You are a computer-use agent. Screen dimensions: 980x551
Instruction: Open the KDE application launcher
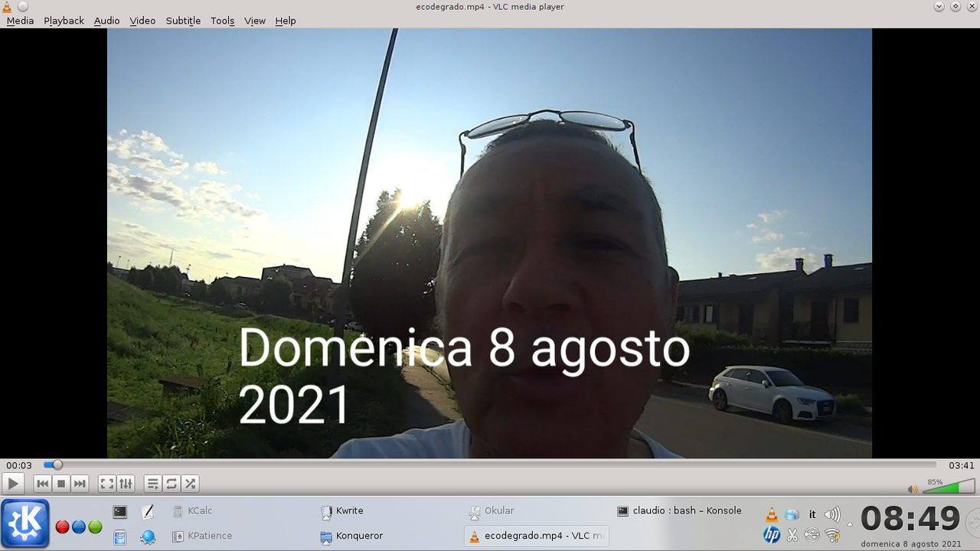click(x=25, y=523)
